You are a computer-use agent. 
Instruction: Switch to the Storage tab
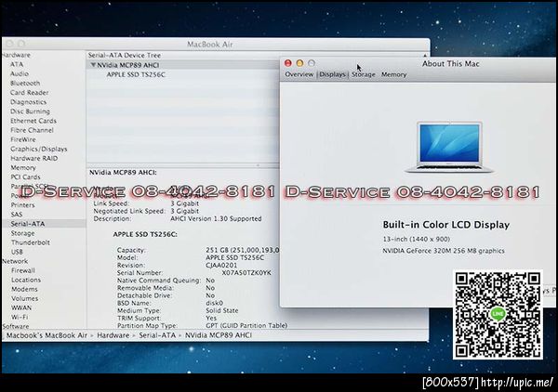coord(364,74)
